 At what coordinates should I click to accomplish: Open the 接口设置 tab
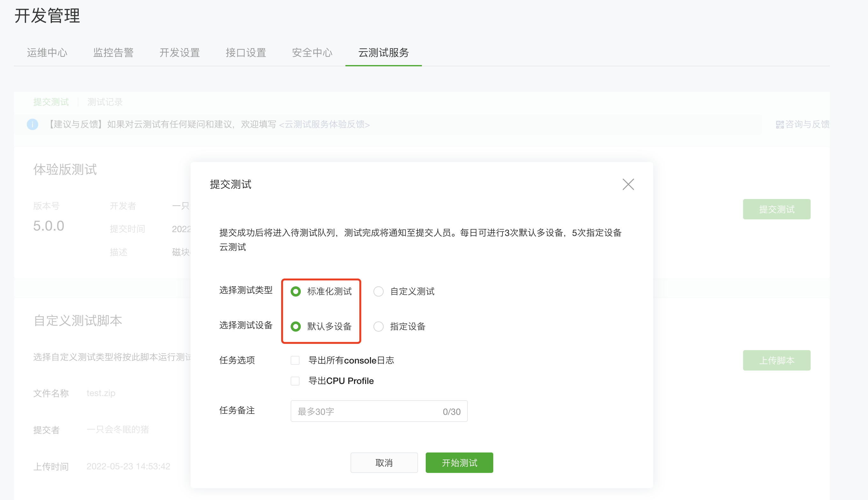pyautogui.click(x=246, y=53)
